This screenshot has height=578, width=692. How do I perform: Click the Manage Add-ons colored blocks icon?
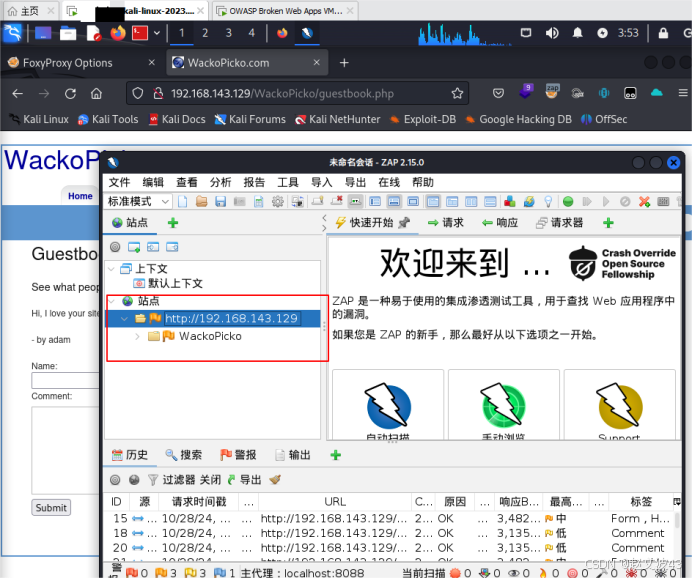click(x=510, y=202)
